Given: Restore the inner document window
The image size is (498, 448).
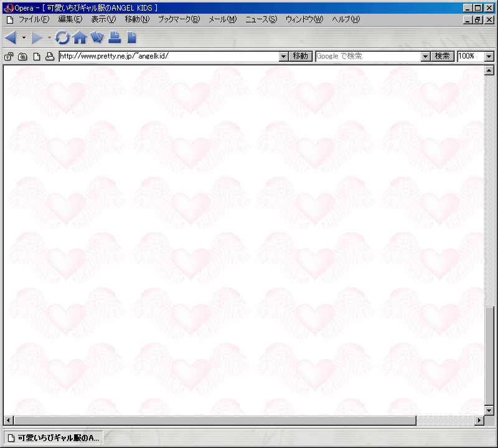Looking at the screenshot, I should click(x=477, y=20).
